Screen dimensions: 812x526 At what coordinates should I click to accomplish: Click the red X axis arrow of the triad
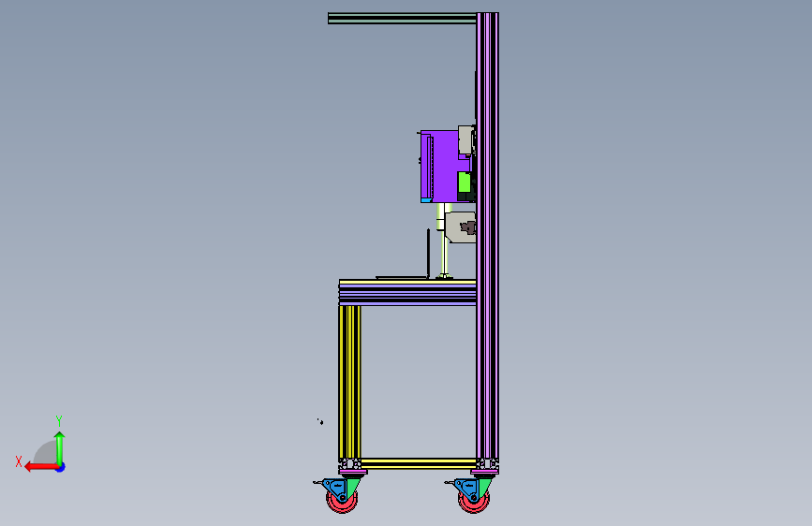point(40,467)
